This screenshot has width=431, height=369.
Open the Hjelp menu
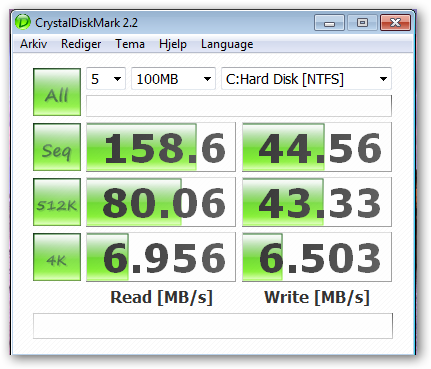coord(173,44)
